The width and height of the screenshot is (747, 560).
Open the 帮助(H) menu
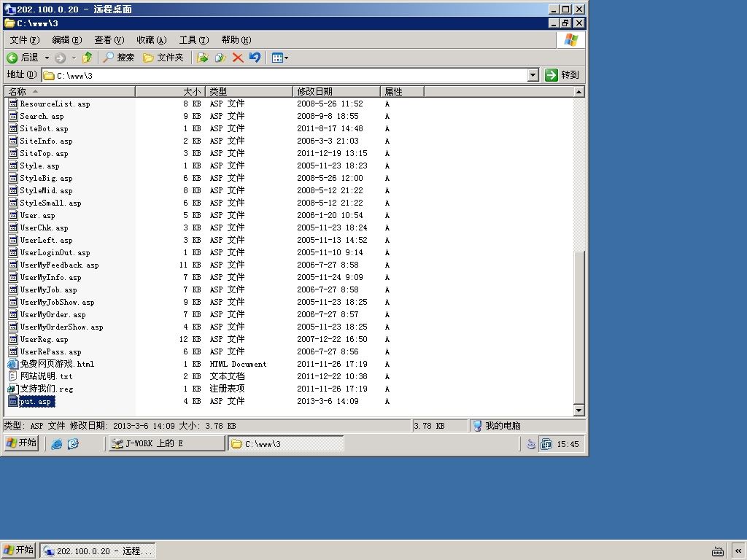(x=236, y=40)
